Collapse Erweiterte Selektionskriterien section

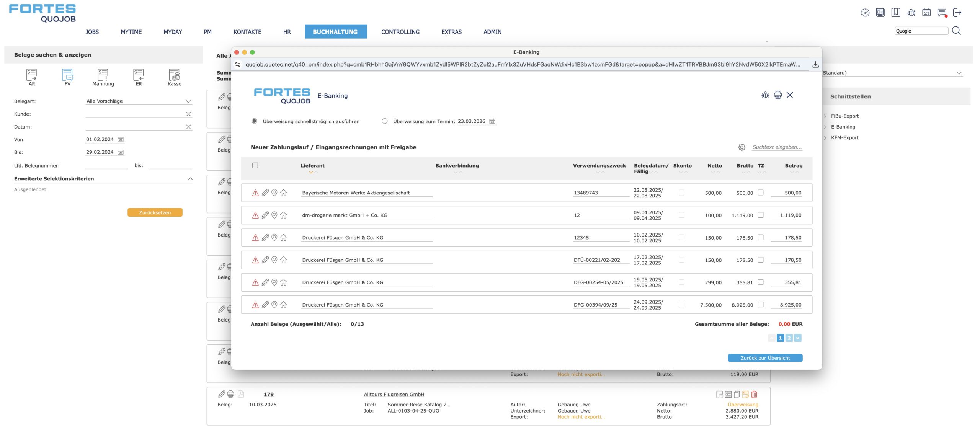coord(190,179)
